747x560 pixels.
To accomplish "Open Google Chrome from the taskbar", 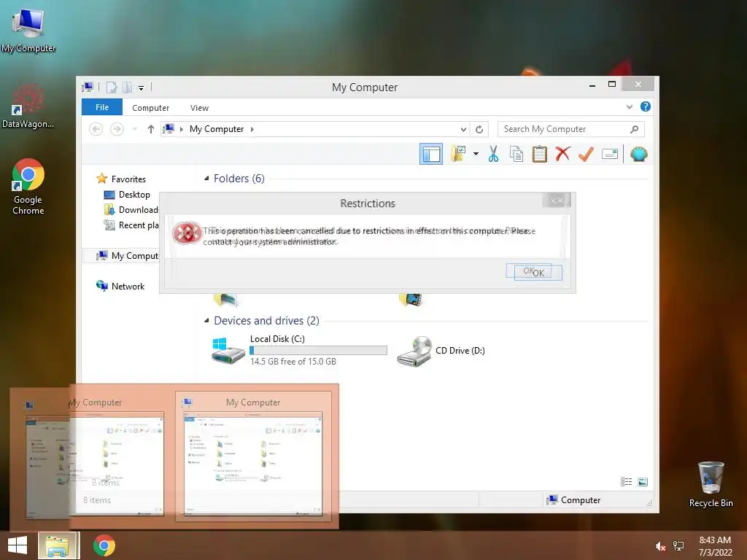I will [104, 545].
